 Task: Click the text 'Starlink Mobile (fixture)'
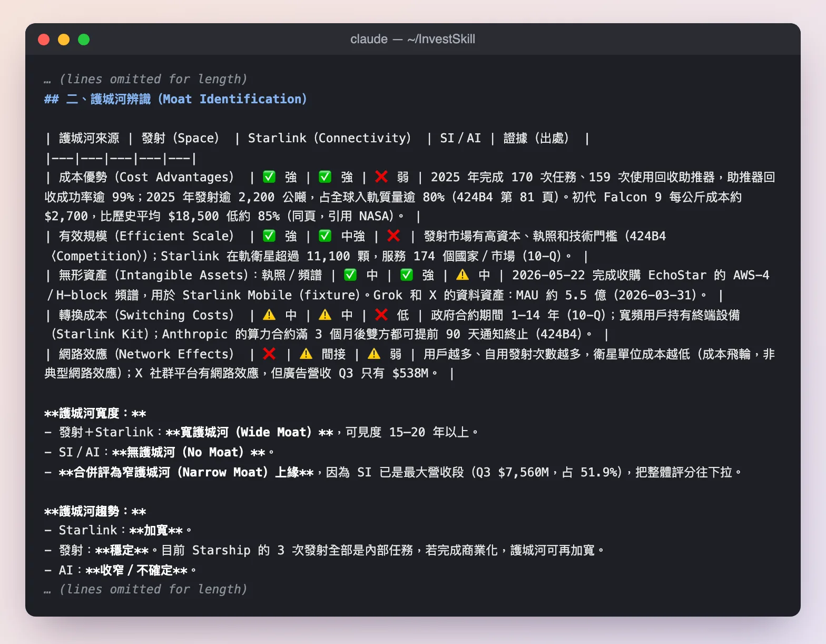pos(271,295)
